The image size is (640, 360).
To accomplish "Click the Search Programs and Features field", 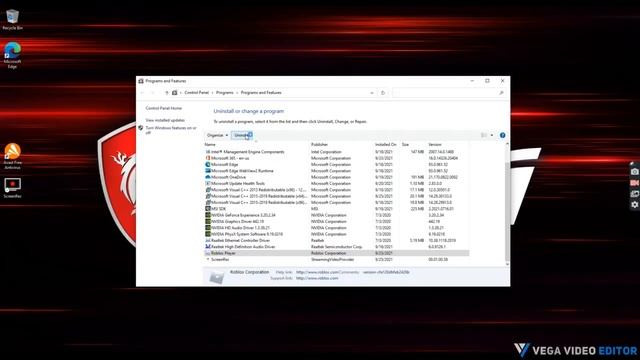I will coord(448,93).
